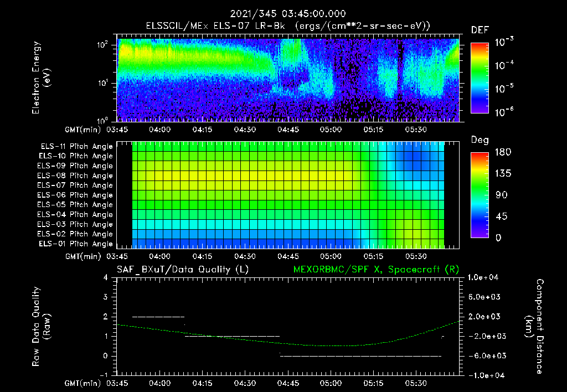This screenshot has width=567, height=392.
Task: Click the DEF colorbar title
Action: [x=480, y=30]
